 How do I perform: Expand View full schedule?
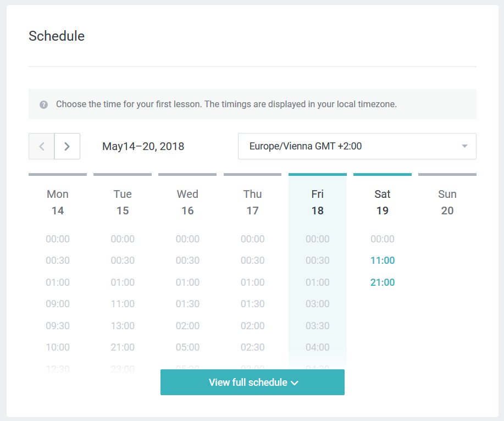[252, 383]
